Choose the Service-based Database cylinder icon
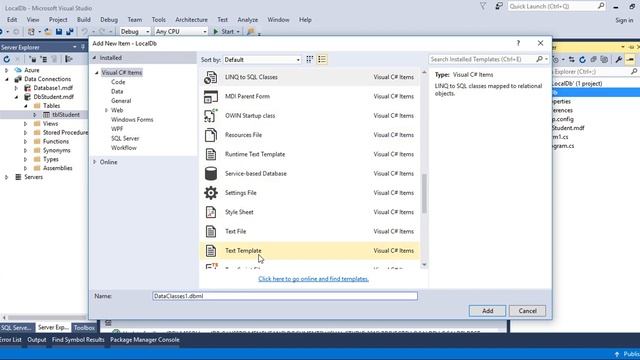This screenshot has width=640, height=360. (211, 173)
